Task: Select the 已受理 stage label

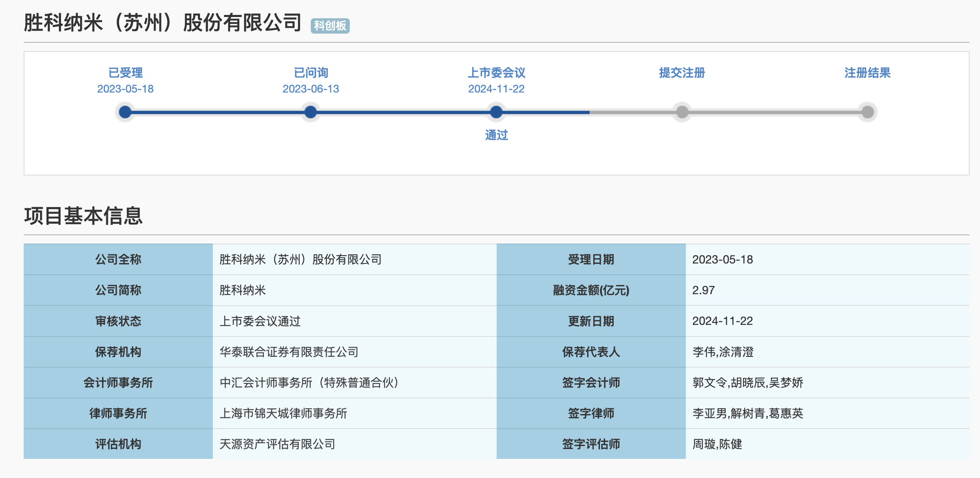Action: tap(125, 73)
